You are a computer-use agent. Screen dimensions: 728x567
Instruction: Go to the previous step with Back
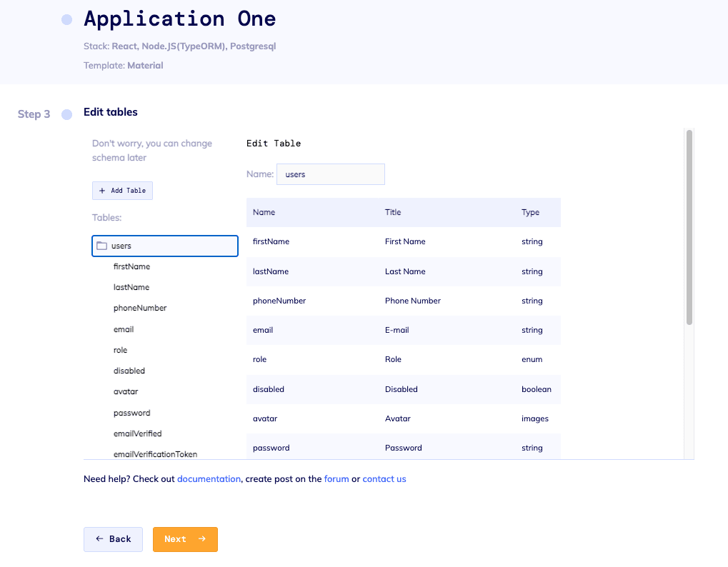coord(114,539)
